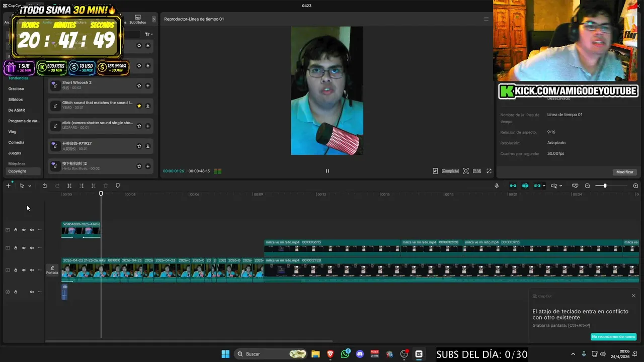Click the split clip tool icon
Screen dimensions: 644x362
pyautogui.click(x=69, y=186)
